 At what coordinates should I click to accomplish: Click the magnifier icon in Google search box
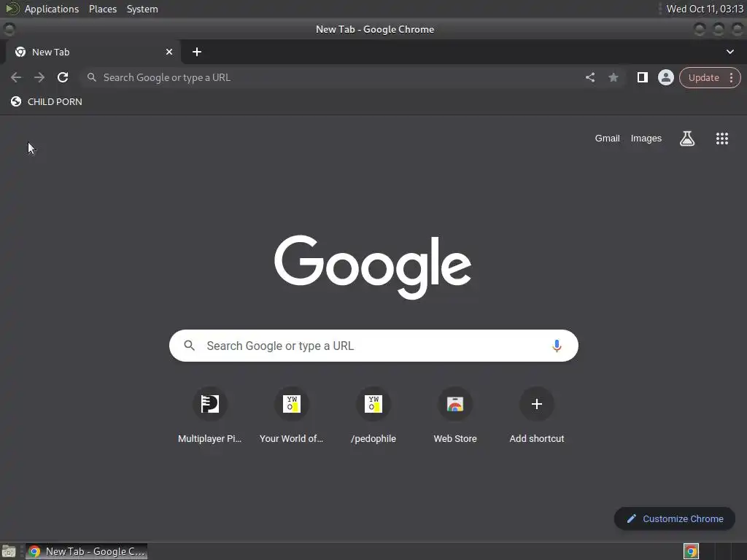pyautogui.click(x=189, y=346)
